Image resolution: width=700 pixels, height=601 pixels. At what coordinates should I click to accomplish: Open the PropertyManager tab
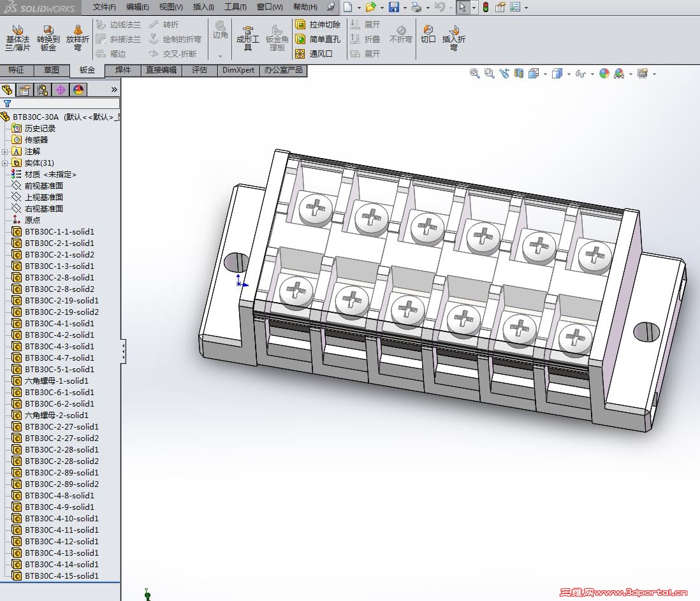25,90
